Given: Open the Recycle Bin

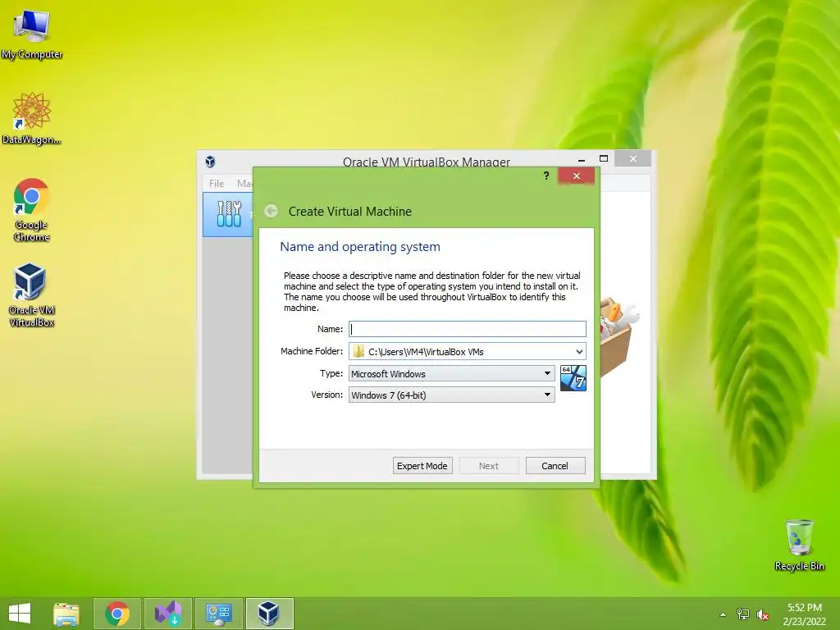Looking at the screenshot, I should point(799,545).
